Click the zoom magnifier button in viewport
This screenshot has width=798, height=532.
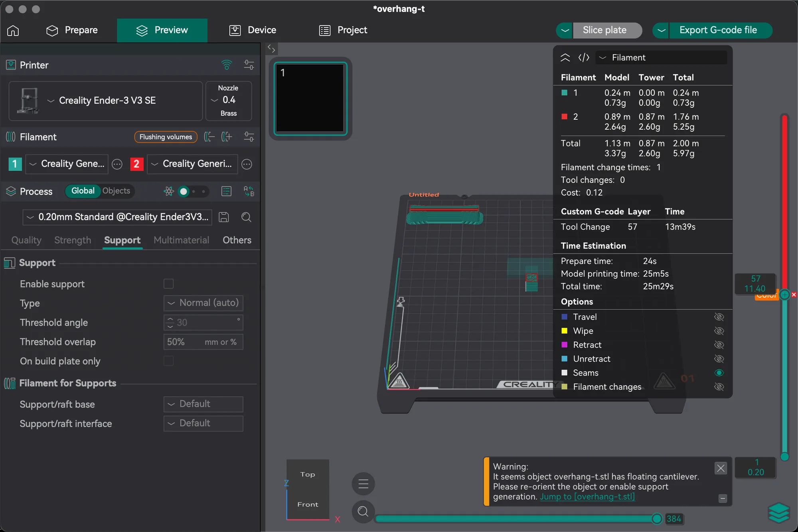[x=363, y=511]
